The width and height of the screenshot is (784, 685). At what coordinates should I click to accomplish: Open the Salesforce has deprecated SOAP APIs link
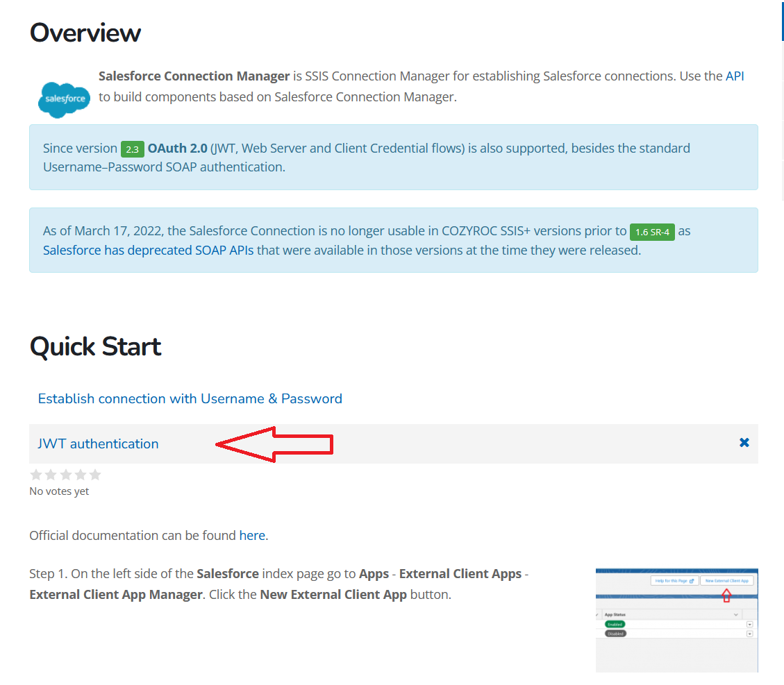148,251
